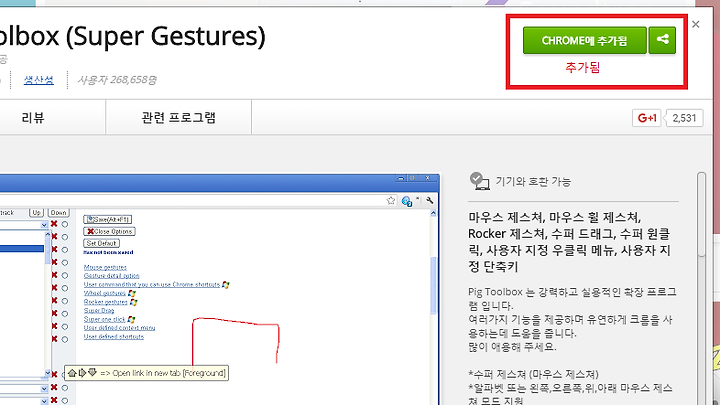Click the 'User defined context menu' link
Viewport: 720px width, 405px height.
[119, 327]
